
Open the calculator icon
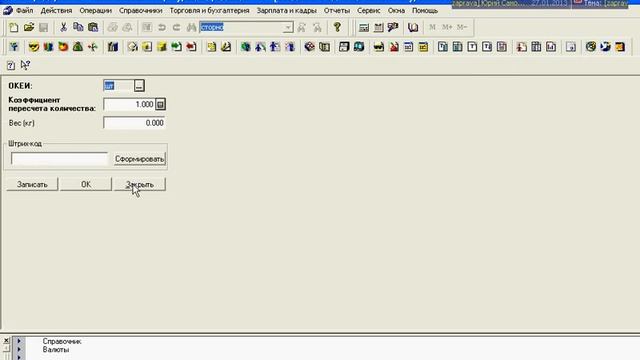tap(364, 27)
